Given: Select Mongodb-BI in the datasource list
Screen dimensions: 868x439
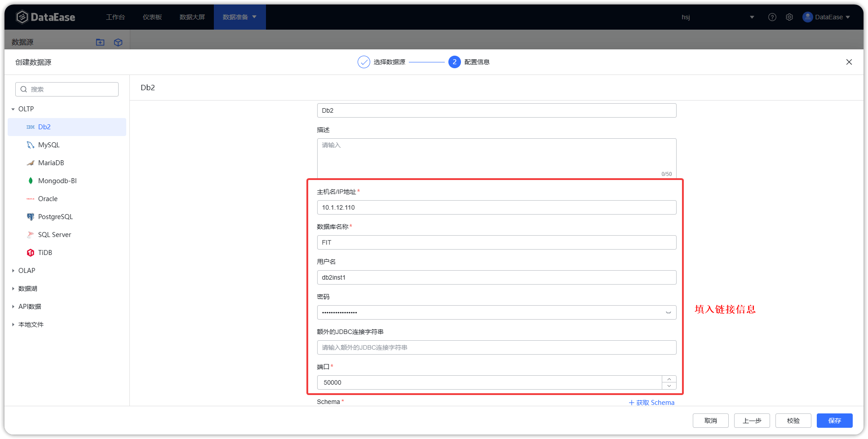Looking at the screenshot, I should (x=67, y=181).
